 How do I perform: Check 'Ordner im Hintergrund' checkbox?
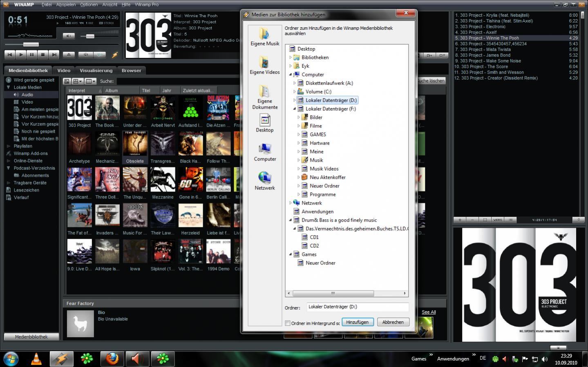(288, 323)
